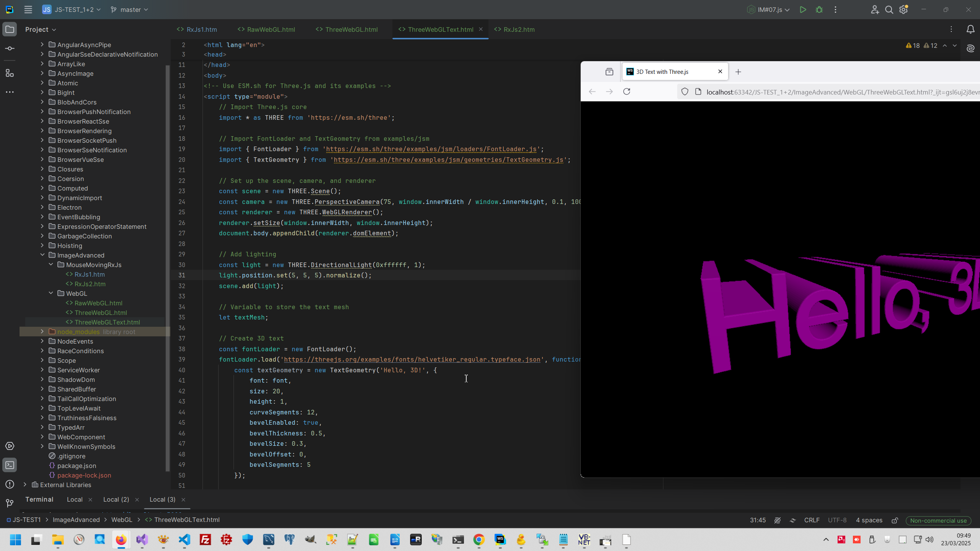Click the CRLF line separator indicator
The image size is (980, 551).
(812, 520)
